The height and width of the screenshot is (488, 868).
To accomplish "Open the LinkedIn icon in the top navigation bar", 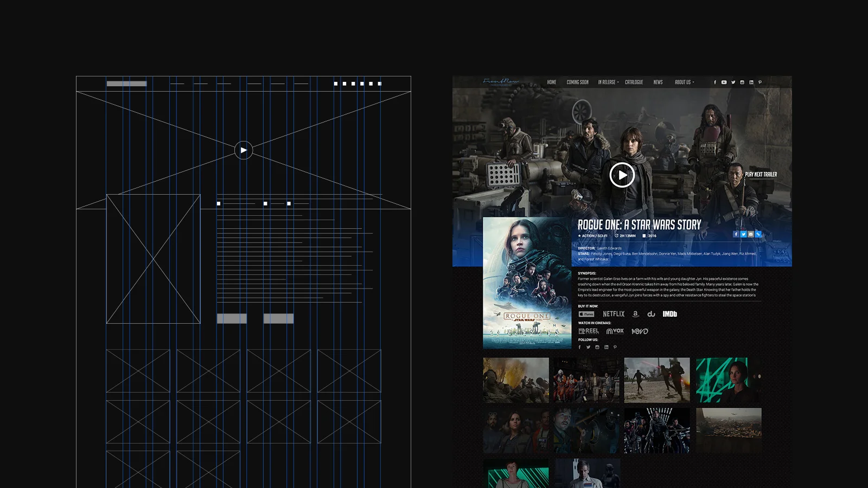I will tap(751, 82).
